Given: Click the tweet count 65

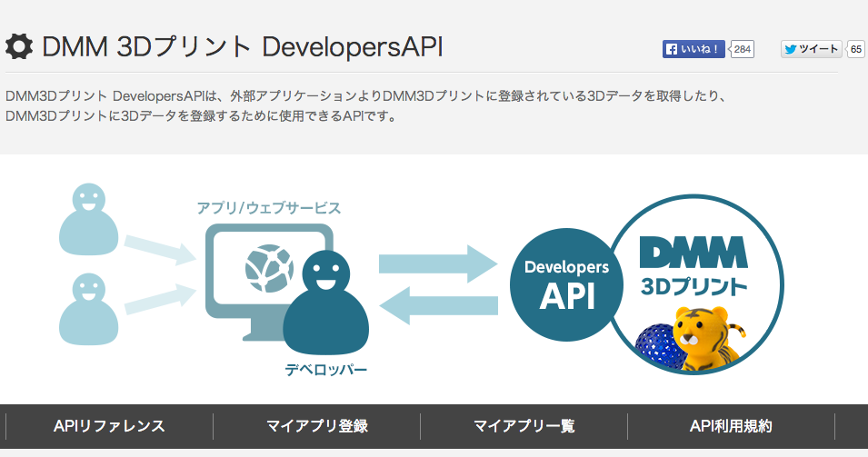Looking at the screenshot, I should click(x=856, y=49).
